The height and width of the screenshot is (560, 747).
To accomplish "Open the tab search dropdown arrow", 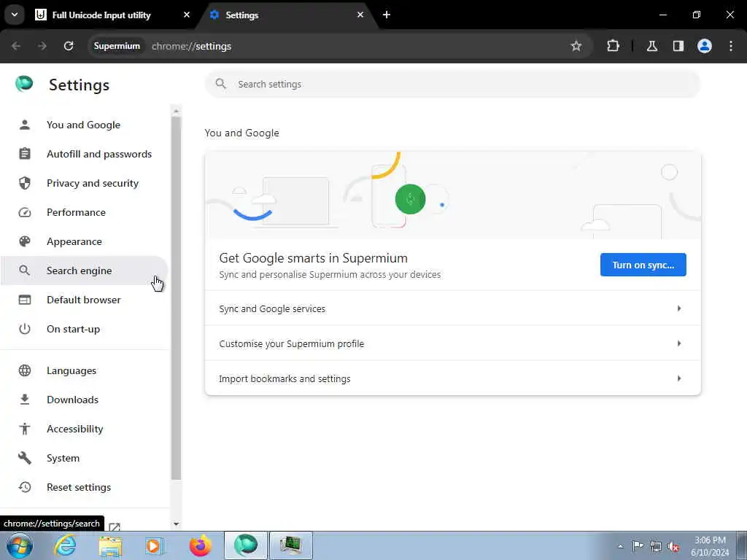I will (x=15, y=15).
